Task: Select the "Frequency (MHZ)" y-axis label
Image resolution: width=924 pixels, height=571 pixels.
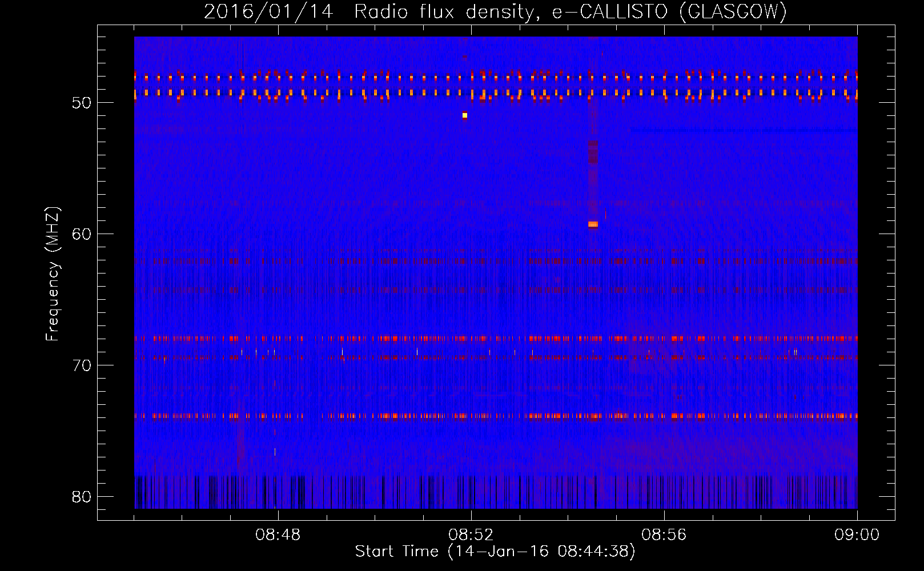Action: 53,274
